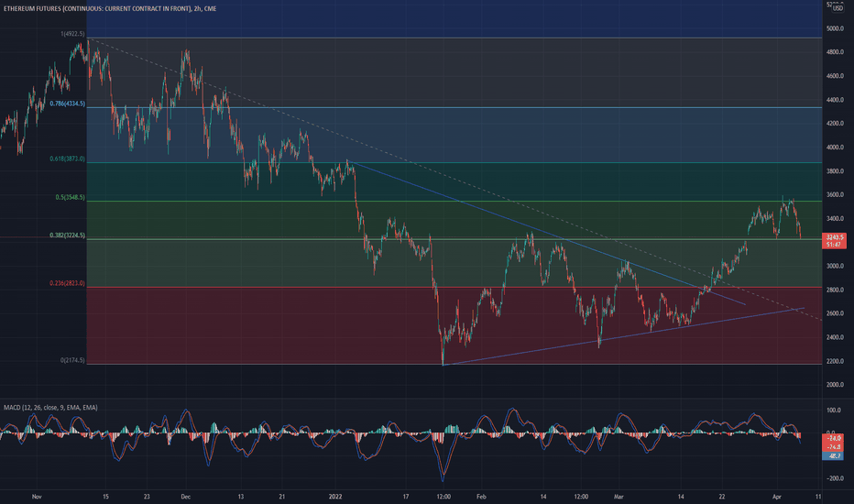Viewport: 854px width, 504px height.
Task: Click the 1(4922.5) Fibonacci level label
Action: tap(72, 34)
